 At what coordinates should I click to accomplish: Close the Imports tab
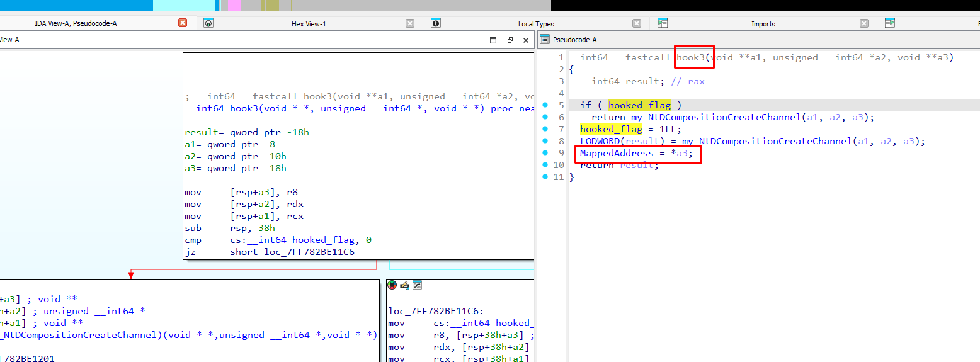tap(864, 23)
